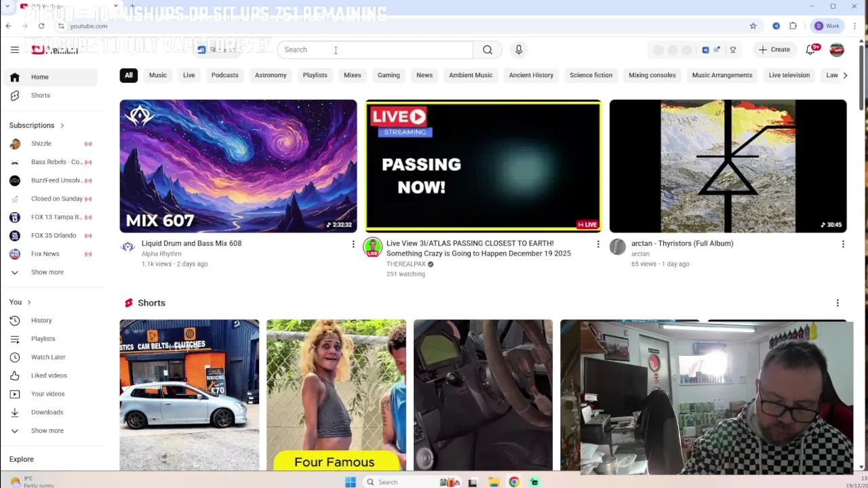Expand Subscriptions Show more

point(49,272)
